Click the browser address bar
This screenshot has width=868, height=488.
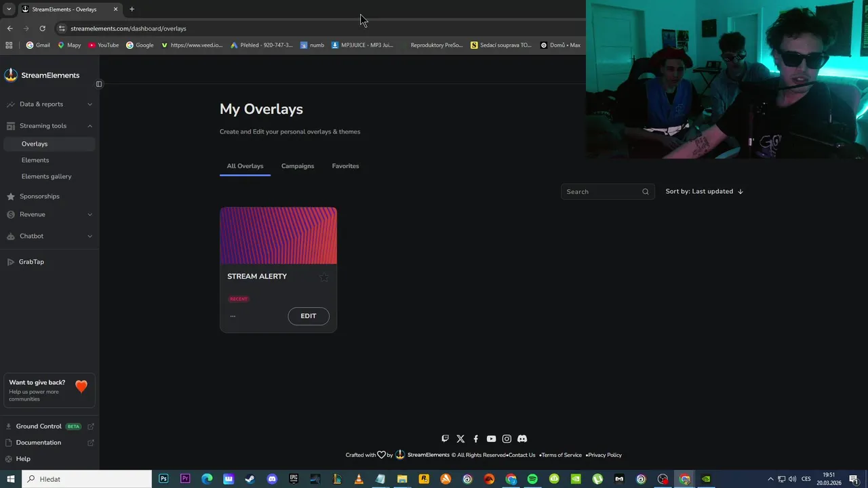[x=319, y=28]
